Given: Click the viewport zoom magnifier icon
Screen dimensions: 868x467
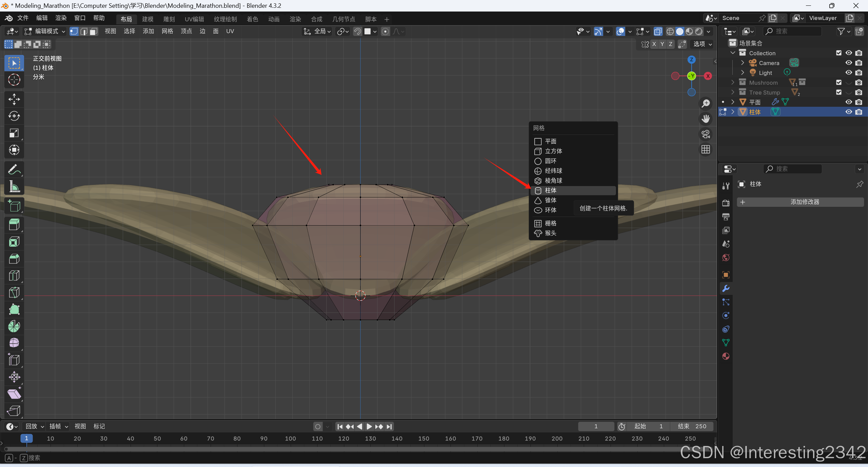Looking at the screenshot, I should point(706,103).
